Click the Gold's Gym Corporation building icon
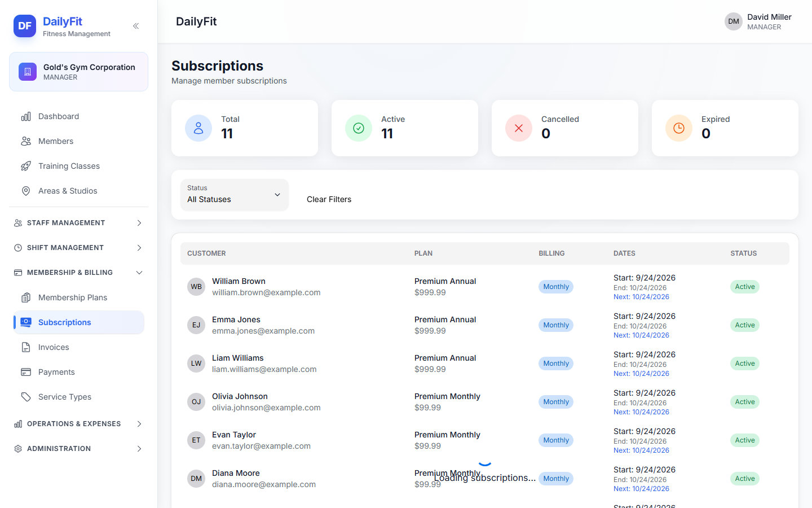812x508 pixels. coord(28,72)
